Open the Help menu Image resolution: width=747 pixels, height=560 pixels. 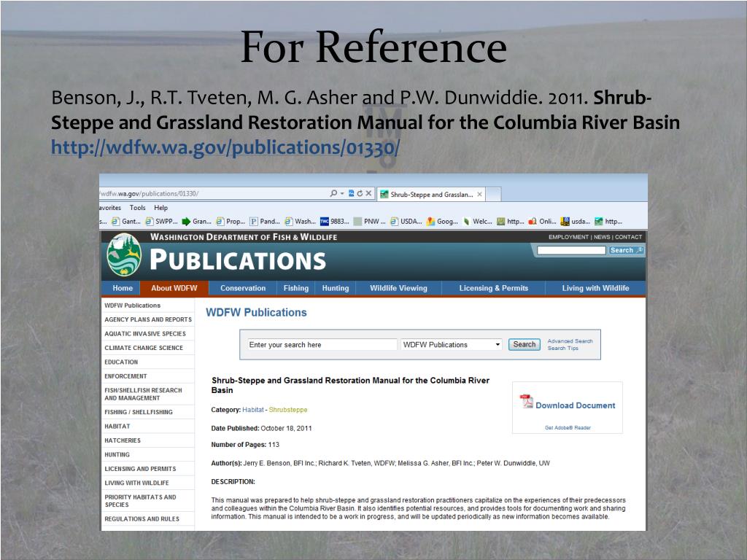pyautogui.click(x=161, y=208)
